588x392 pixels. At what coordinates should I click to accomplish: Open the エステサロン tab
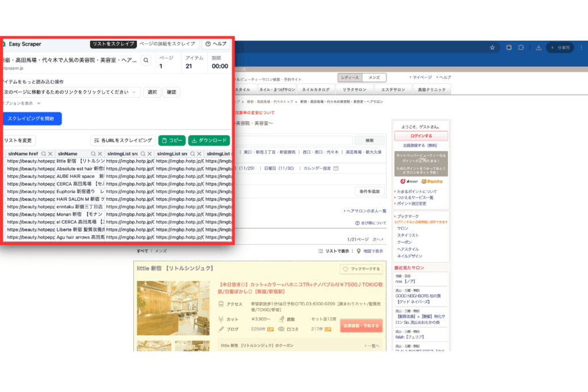[x=393, y=90]
